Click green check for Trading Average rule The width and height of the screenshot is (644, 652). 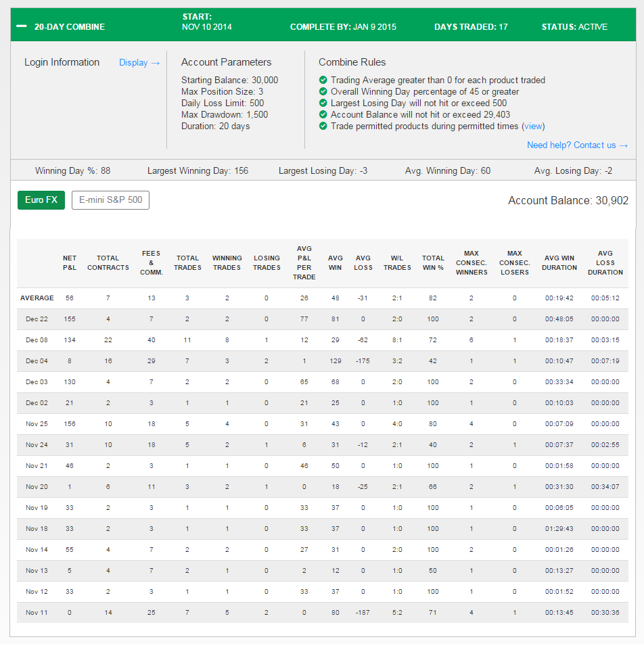323,80
